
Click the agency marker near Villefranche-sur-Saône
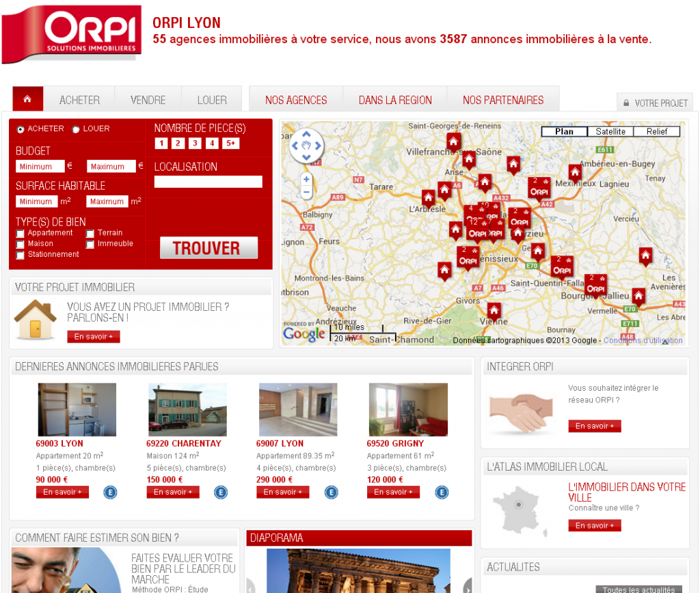click(x=454, y=142)
